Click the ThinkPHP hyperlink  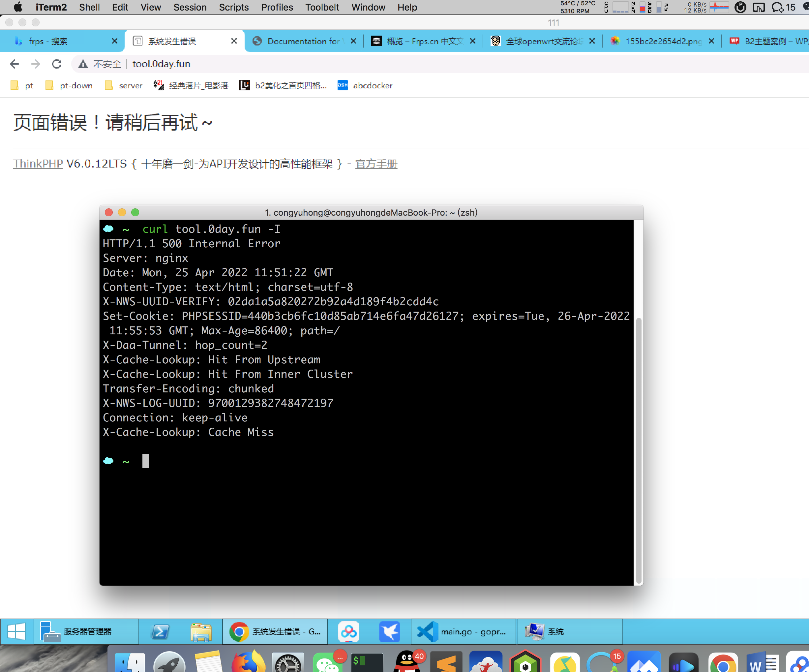[38, 164]
